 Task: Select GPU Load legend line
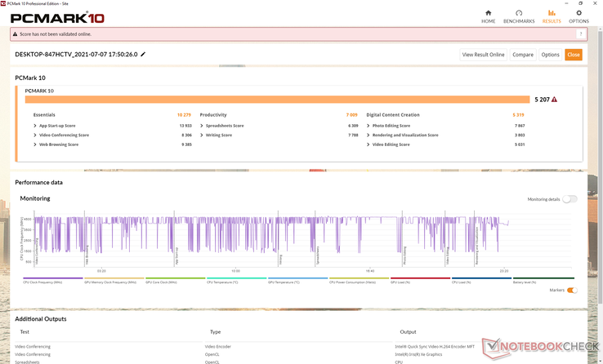pos(420,278)
